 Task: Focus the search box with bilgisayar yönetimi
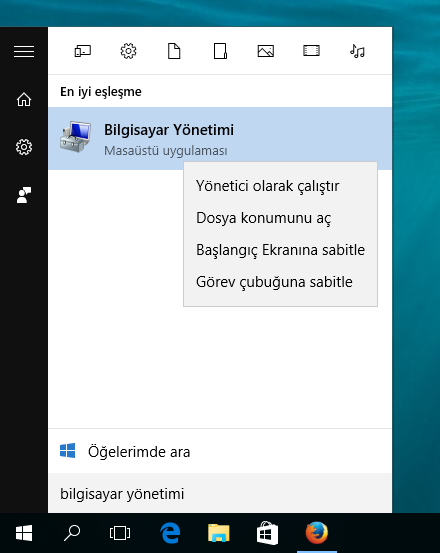coord(220,493)
